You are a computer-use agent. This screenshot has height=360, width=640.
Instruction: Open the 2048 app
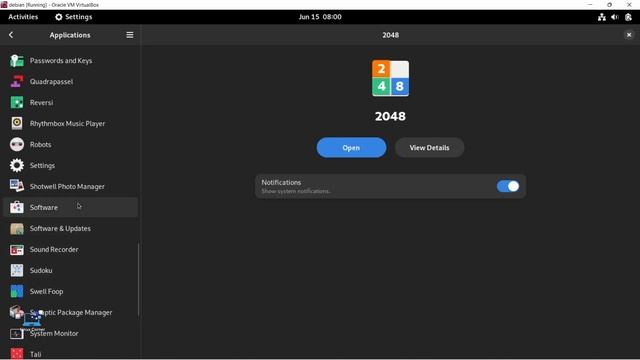pos(351,147)
